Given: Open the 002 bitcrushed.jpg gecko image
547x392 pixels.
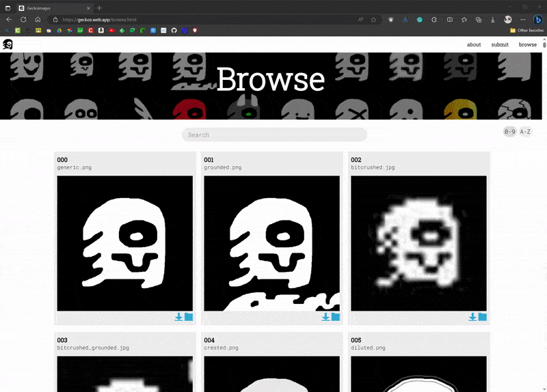Looking at the screenshot, I should tap(418, 243).
